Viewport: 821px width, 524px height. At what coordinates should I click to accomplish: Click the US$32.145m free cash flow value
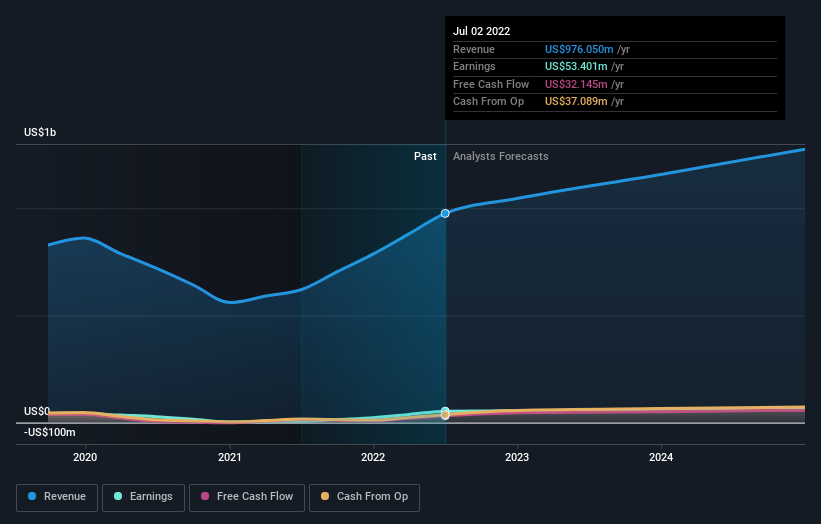(576, 84)
